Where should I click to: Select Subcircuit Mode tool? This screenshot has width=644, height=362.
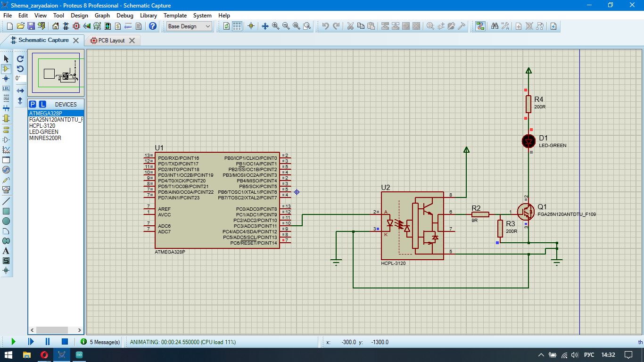click(6, 118)
